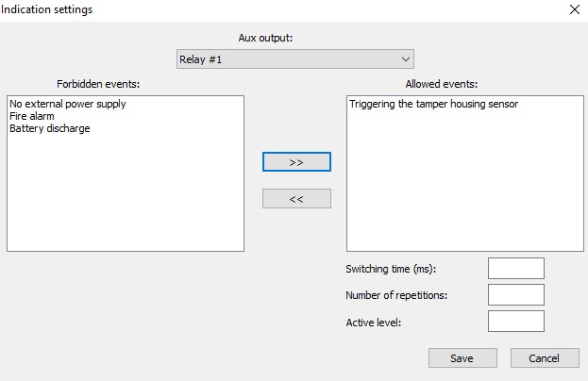
Task: Focus the Number of repetitions field
Action: [515, 295]
